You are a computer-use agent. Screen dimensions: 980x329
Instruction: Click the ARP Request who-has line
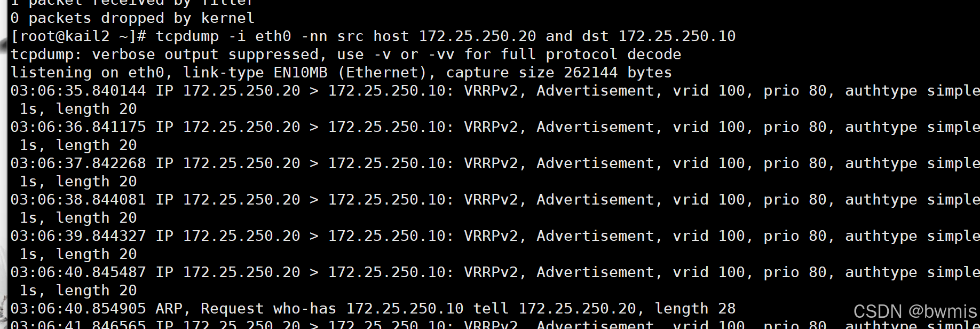[373, 309]
